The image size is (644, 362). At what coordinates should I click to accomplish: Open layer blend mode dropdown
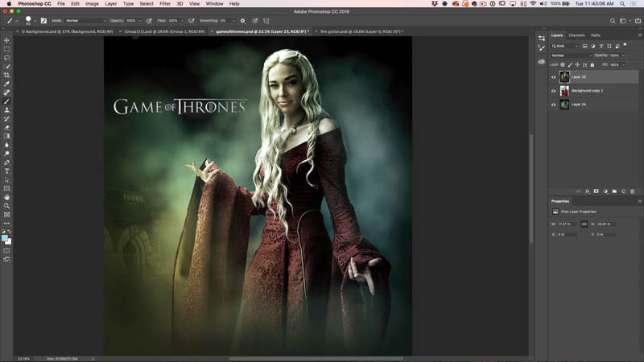click(x=572, y=56)
